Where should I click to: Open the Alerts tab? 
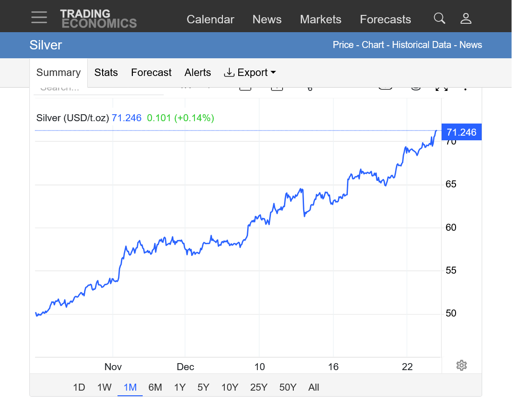coord(198,73)
